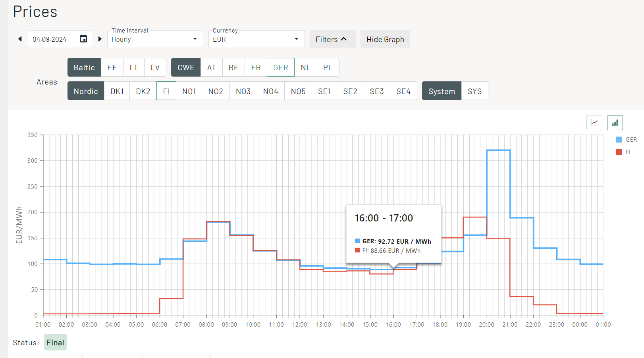Collapse the Filters chevron
Screen dimensions: 644x358
click(344, 39)
